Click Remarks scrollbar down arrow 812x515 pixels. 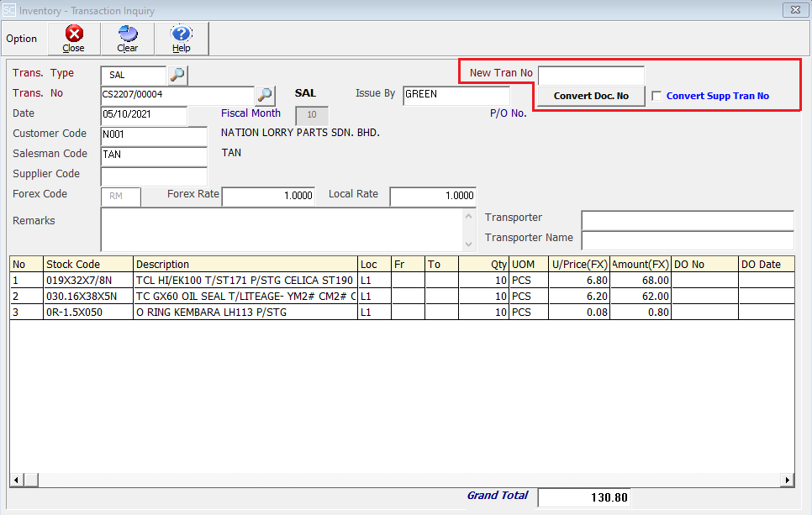(x=469, y=244)
